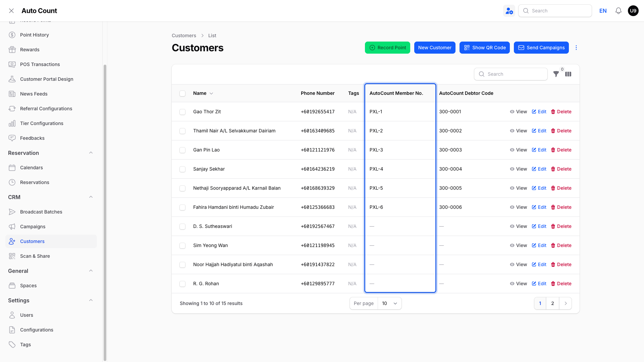Check the box for Sim Yeong Wan
The image size is (644, 362).
(x=182, y=246)
